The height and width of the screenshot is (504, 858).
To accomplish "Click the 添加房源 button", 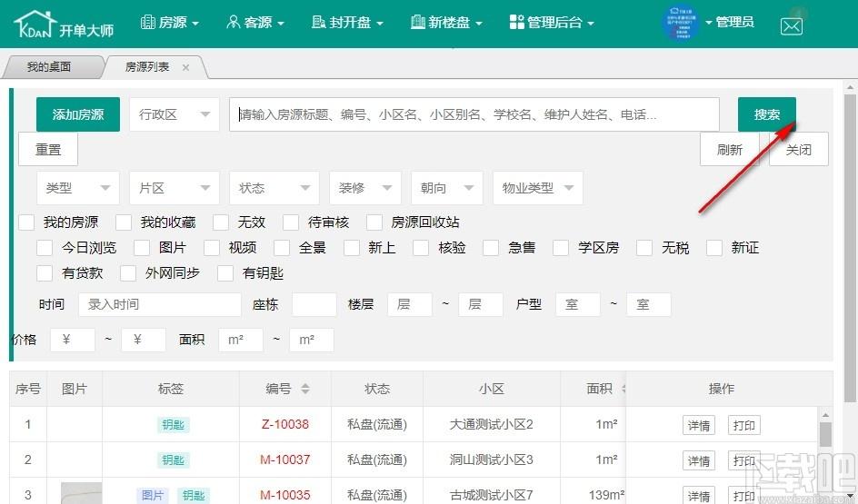I will (77, 114).
